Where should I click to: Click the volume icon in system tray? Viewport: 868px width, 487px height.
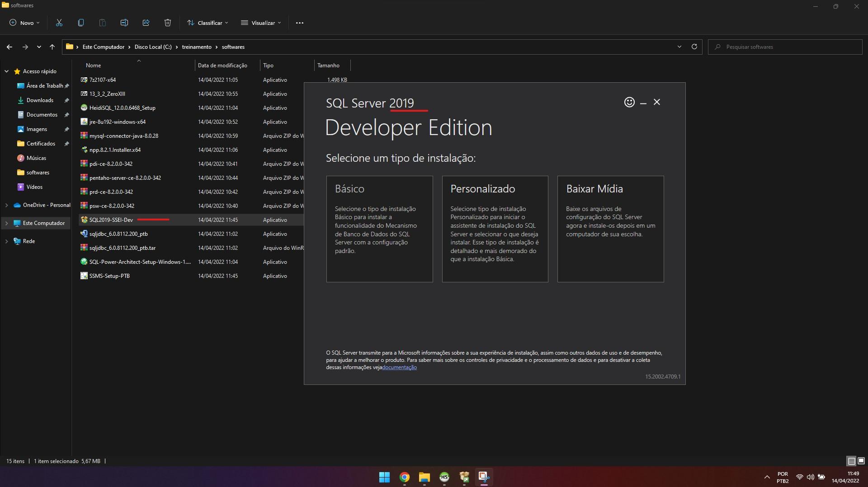click(811, 477)
